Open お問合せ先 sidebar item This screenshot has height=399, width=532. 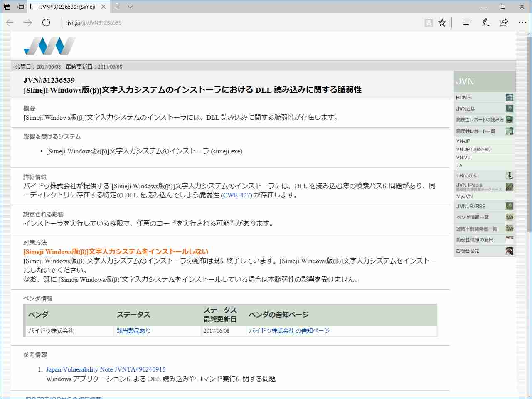467,251
